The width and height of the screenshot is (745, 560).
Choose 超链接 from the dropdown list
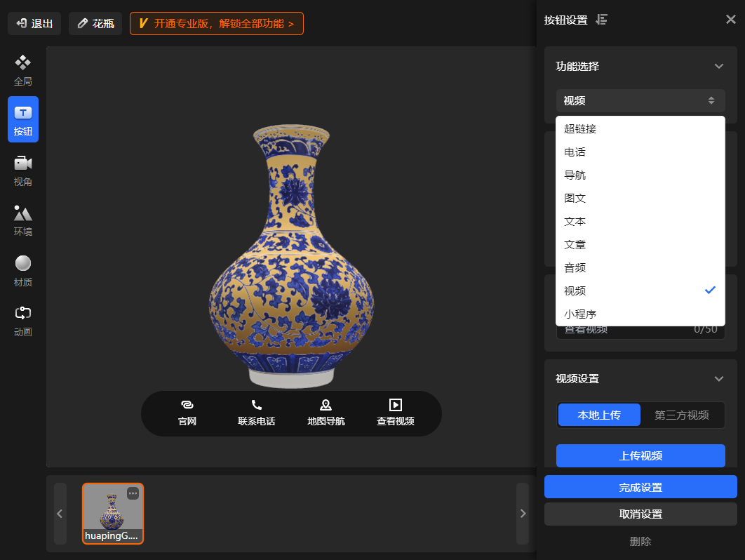[580, 129]
